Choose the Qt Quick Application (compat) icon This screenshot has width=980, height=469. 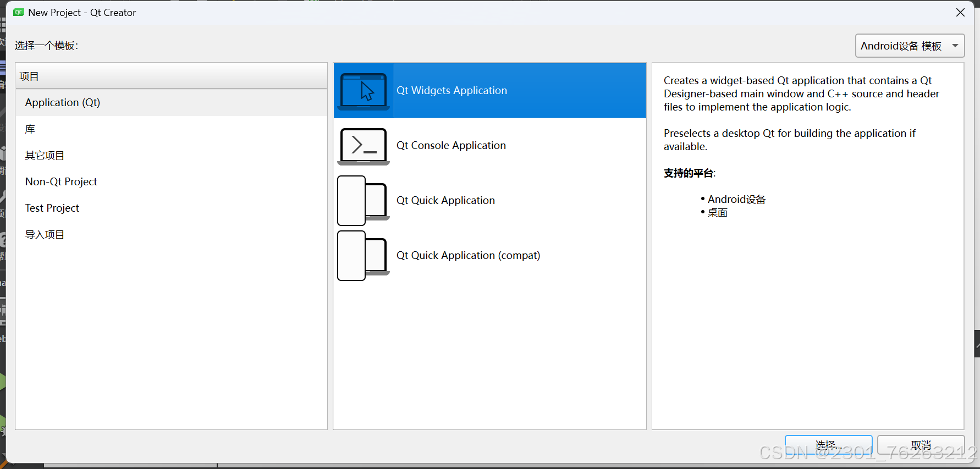[364, 256]
